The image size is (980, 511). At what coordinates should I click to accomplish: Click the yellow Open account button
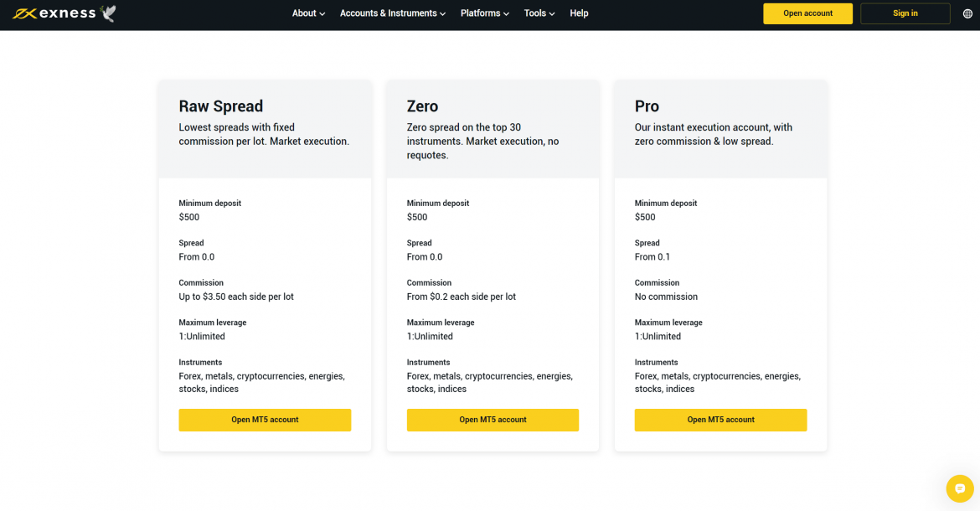pyautogui.click(x=807, y=13)
